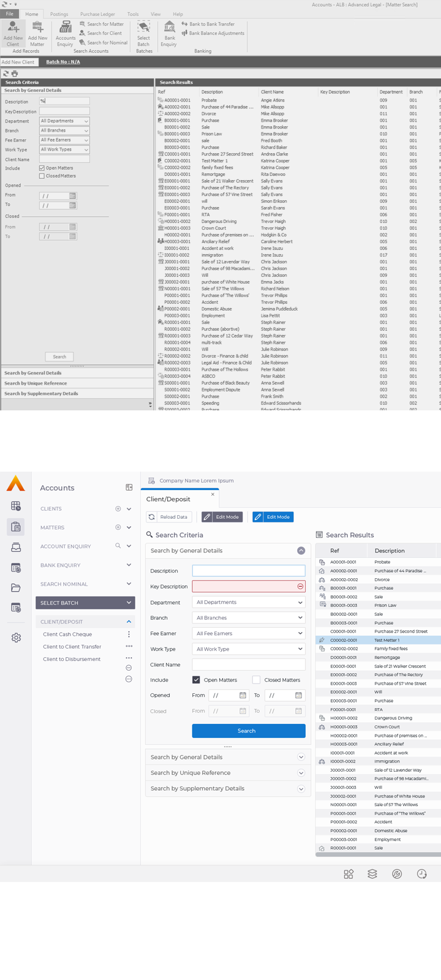Open All Branches dropdown in new design
Viewport: 441px width, 980px height.
249,617
